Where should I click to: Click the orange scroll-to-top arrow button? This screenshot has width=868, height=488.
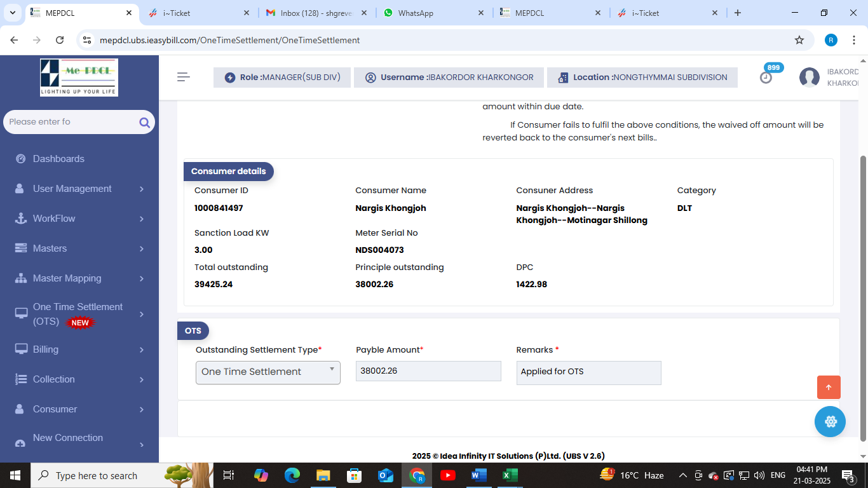coord(829,387)
